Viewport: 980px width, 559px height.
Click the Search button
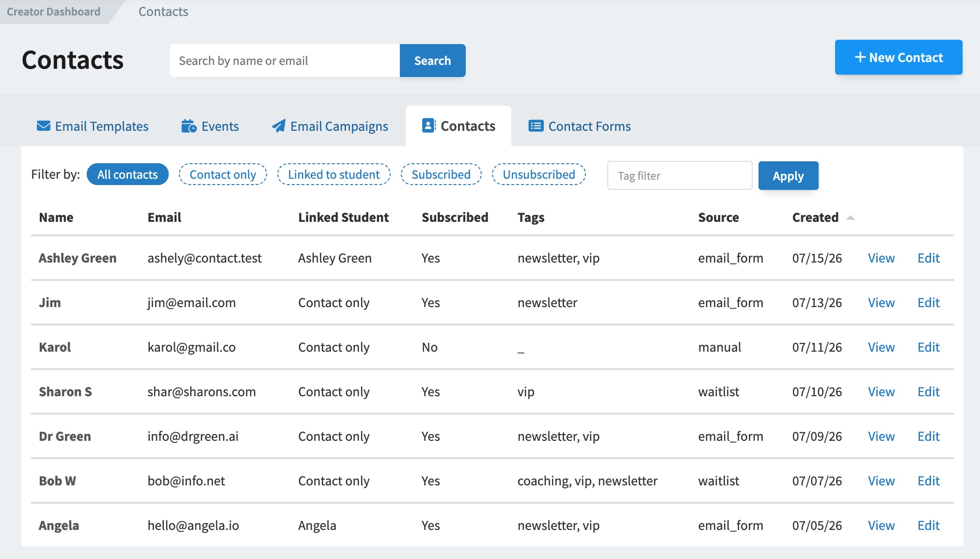(x=433, y=61)
